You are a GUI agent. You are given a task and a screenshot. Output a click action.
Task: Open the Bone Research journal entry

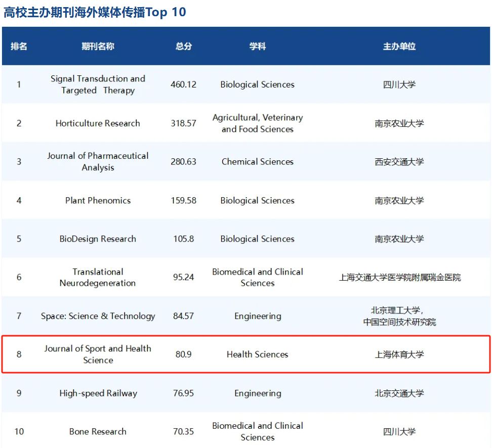[x=98, y=431]
